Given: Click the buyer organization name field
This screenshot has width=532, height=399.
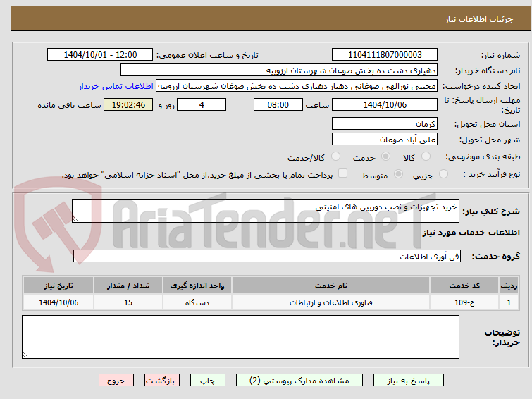Looking at the screenshot, I should pos(279,70).
